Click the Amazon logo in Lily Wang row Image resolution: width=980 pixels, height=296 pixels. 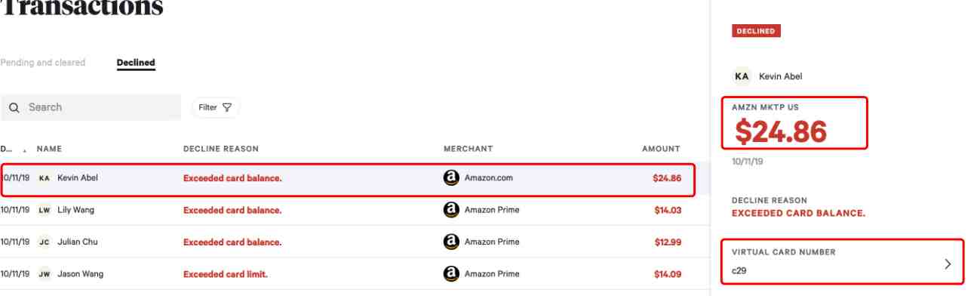(x=451, y=210)
